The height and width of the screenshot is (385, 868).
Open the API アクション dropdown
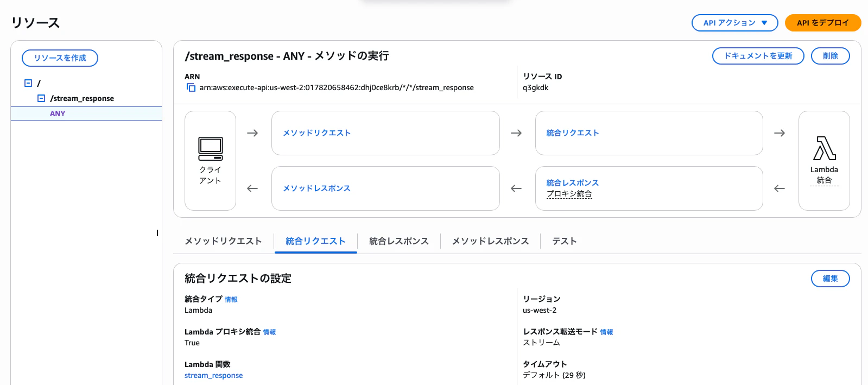[734, 23]
